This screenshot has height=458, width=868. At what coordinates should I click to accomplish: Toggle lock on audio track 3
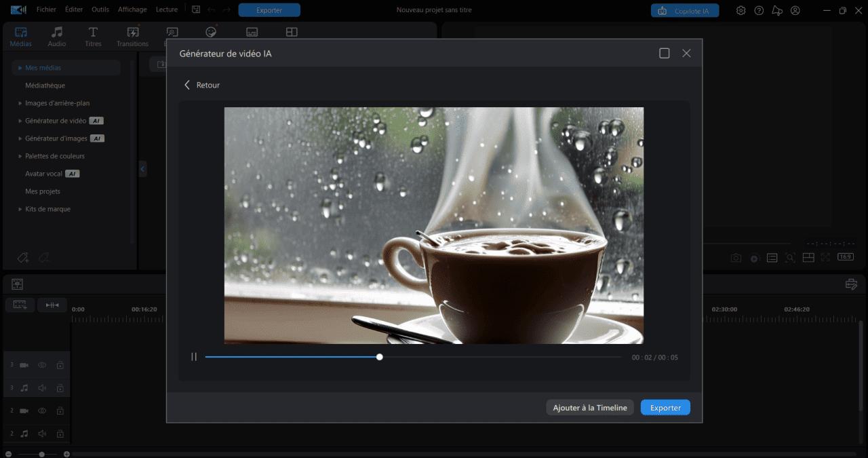tap(60, 388)
